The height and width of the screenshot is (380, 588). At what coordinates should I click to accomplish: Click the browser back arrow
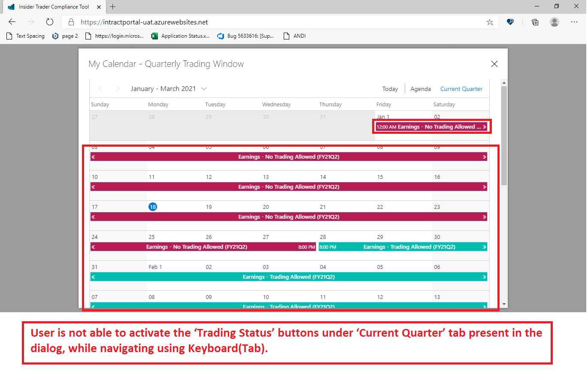[x=12, y=22]
